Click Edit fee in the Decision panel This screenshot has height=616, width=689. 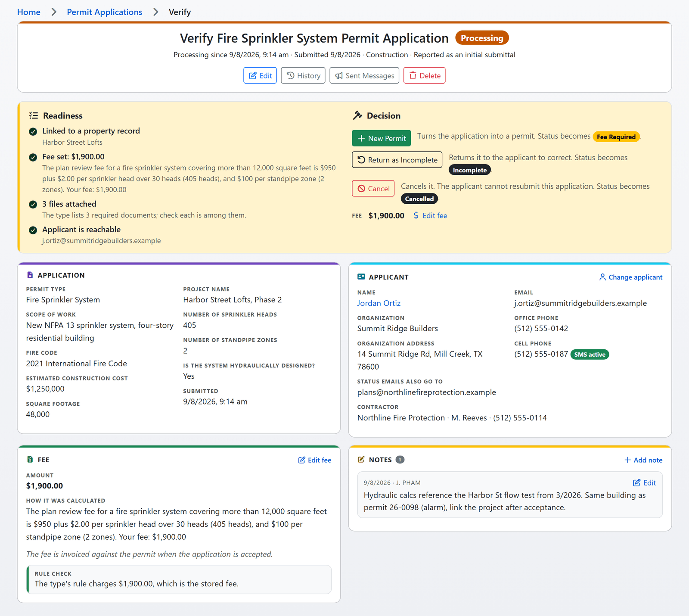coord(430,215)
